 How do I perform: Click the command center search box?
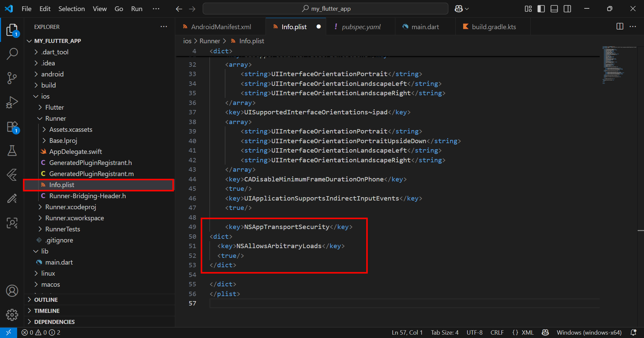(326, 9)
